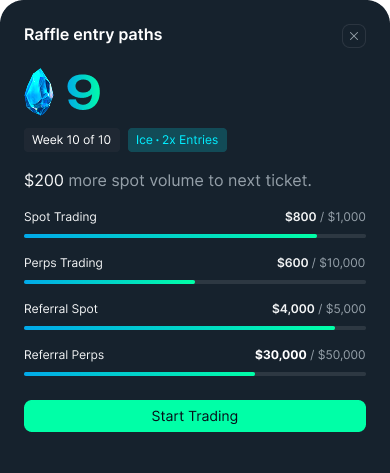
Task: Select the Week 10 of 10 badge
Action: 72,140
